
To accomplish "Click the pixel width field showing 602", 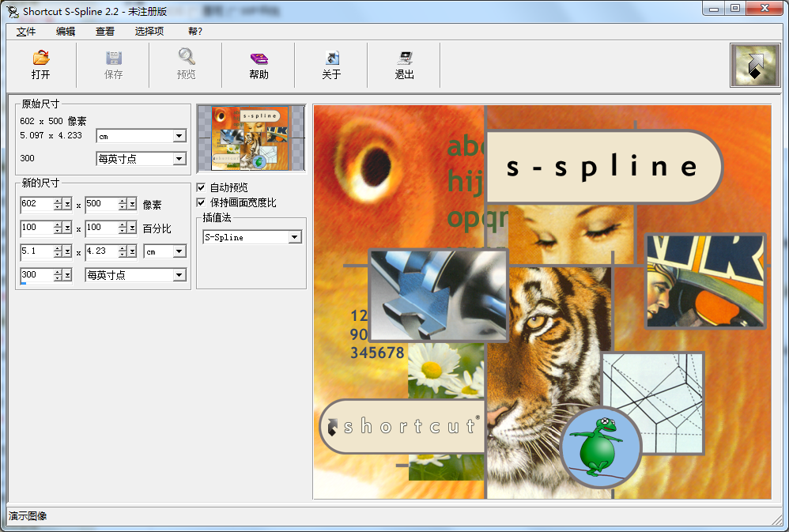I will tap(36, 204).
